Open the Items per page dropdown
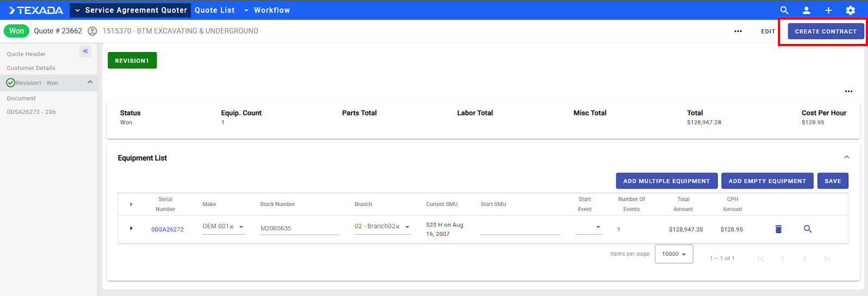This screenshot has height=296, width=868. point(674,254)
